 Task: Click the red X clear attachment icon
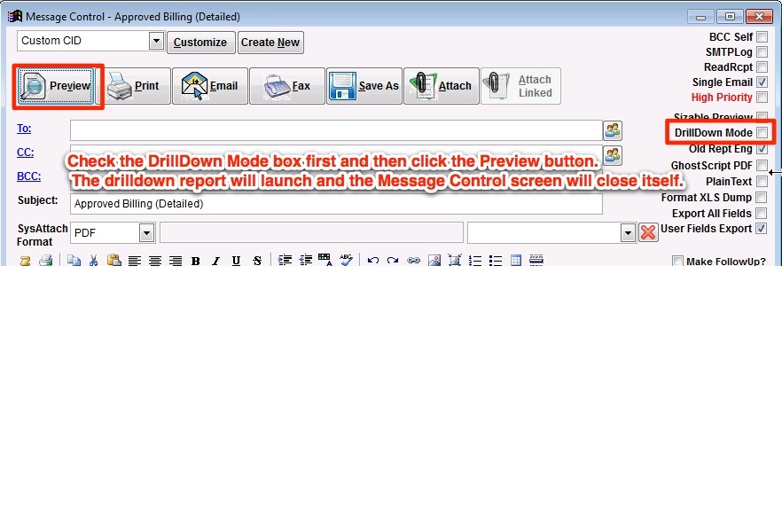(648, 232)
